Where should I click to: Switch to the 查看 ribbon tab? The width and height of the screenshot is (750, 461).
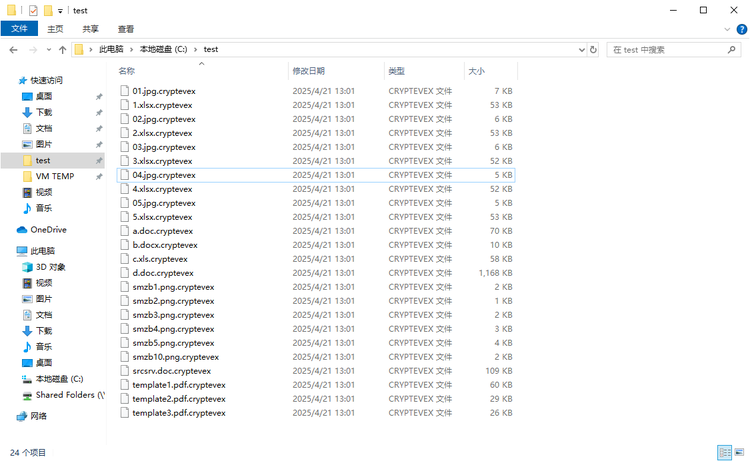click(126, 29)
